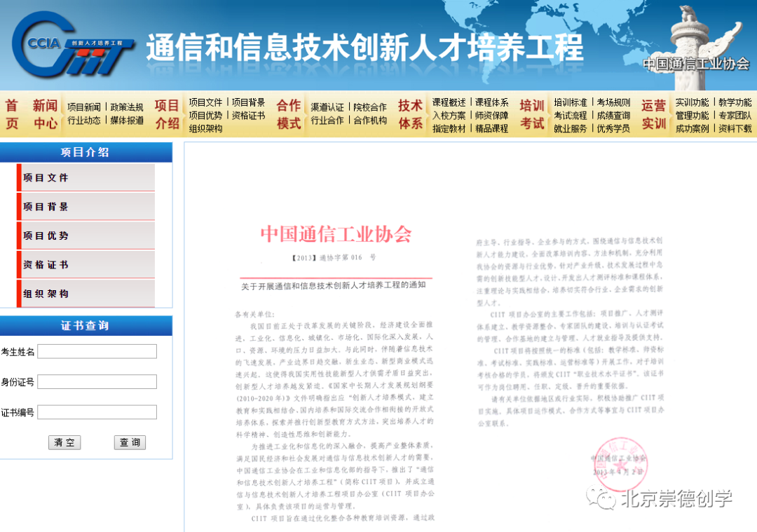Open 行业动态 link
This screenshot has width=757, height=532.
click(x=84, y=120)
